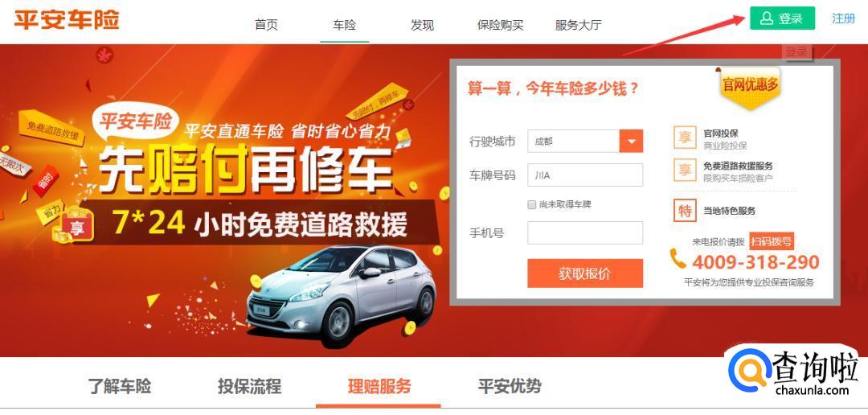
Task: Click the orange 享 icon beside 官网投保
Action: click(685, 138)
